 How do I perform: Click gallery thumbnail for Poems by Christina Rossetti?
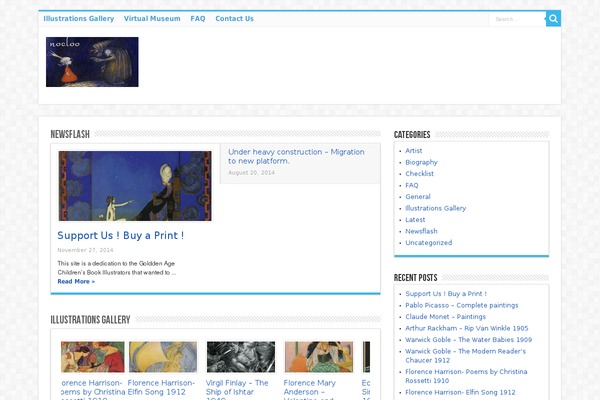[x=93, y=357]
